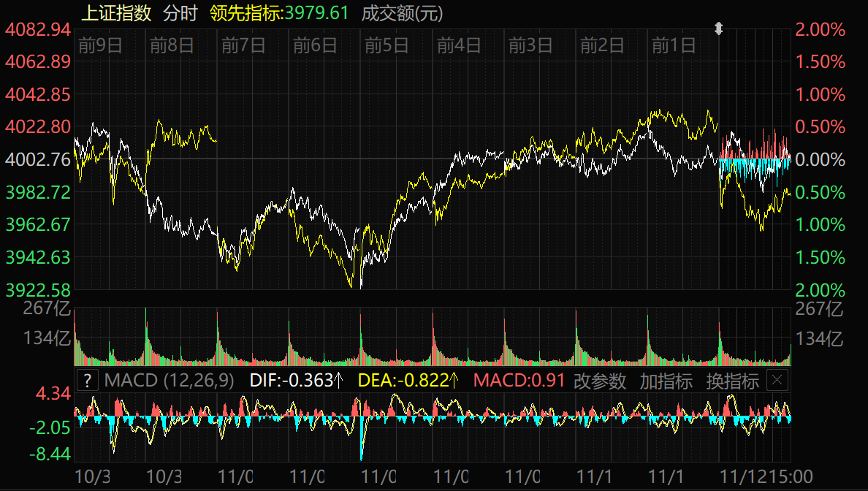
Task: Select the 前3日 day marker
Action: tap(530, 46)
